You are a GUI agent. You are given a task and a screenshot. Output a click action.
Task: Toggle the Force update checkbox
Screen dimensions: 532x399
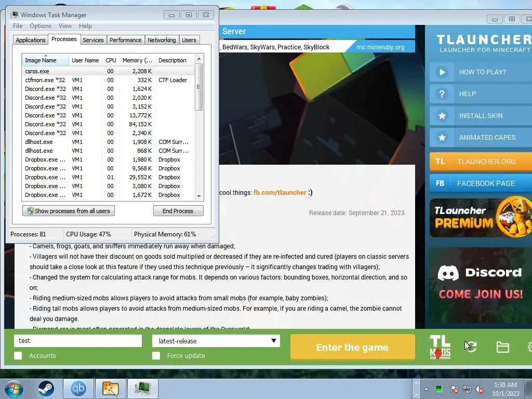click(x=156, y=355)
